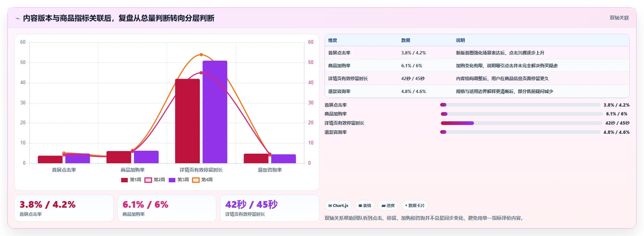Click the progress value '4.8% / 4.6%' in bold
The height and width of the screenshot is (236, 644).
pos(616,132)
